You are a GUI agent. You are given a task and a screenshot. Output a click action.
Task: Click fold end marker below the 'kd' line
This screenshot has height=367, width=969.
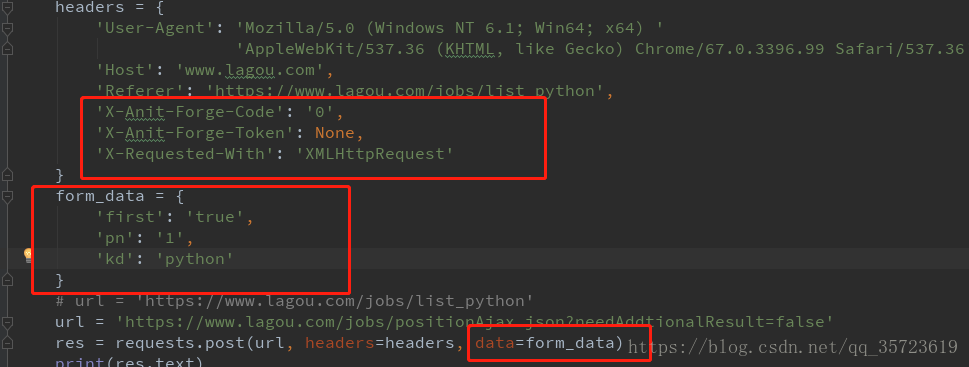coord(7,280)
